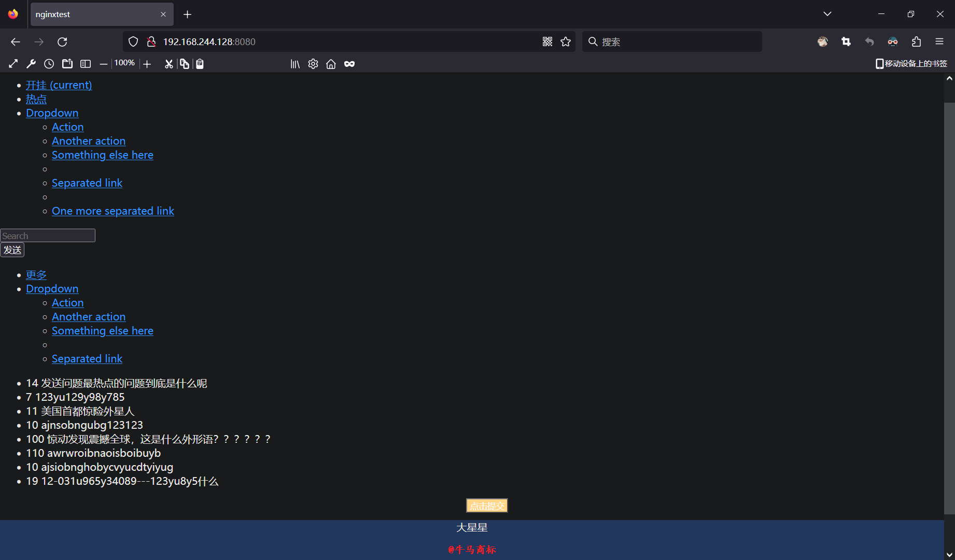The height and width of the screenshot is (560, 955).
Task: Click the browser search box
Action: [x=672, y=42]
